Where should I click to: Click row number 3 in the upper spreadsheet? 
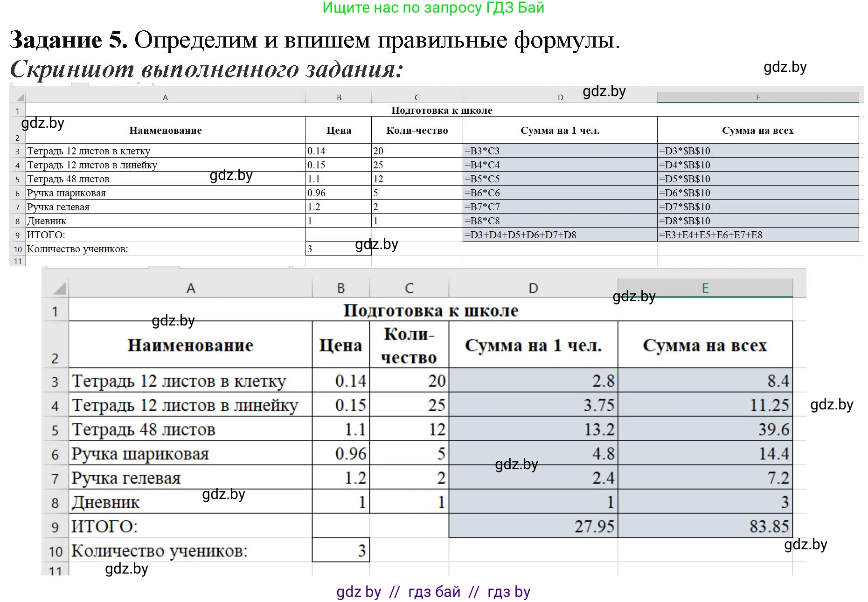coord(17,151)
